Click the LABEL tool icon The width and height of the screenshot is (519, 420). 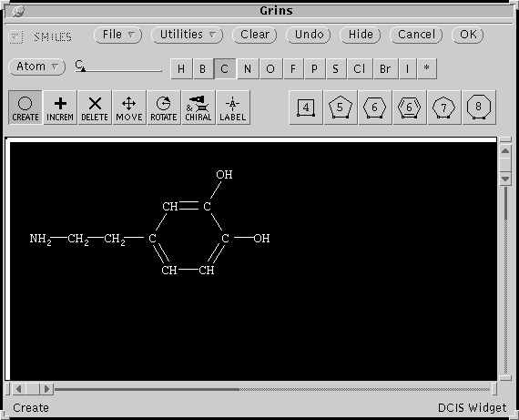coord(233,108)
